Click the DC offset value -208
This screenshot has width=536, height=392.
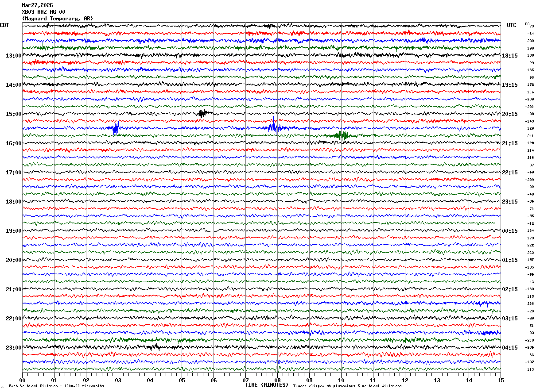point(530,340)
